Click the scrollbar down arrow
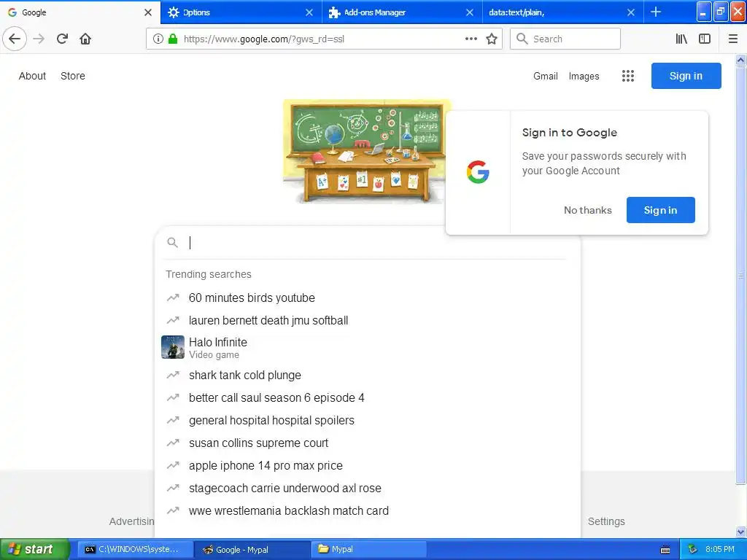747x560 pixels. [740, 532]
